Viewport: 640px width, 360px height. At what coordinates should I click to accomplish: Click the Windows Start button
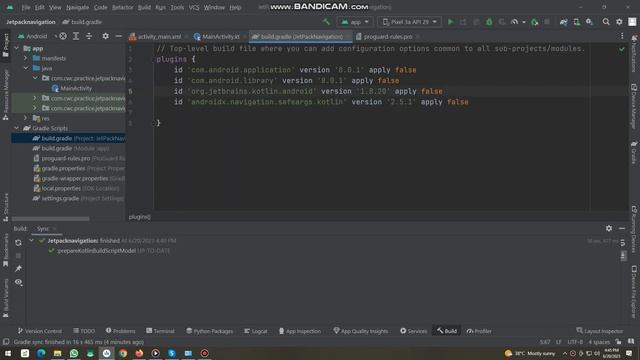tap(8, 353)
